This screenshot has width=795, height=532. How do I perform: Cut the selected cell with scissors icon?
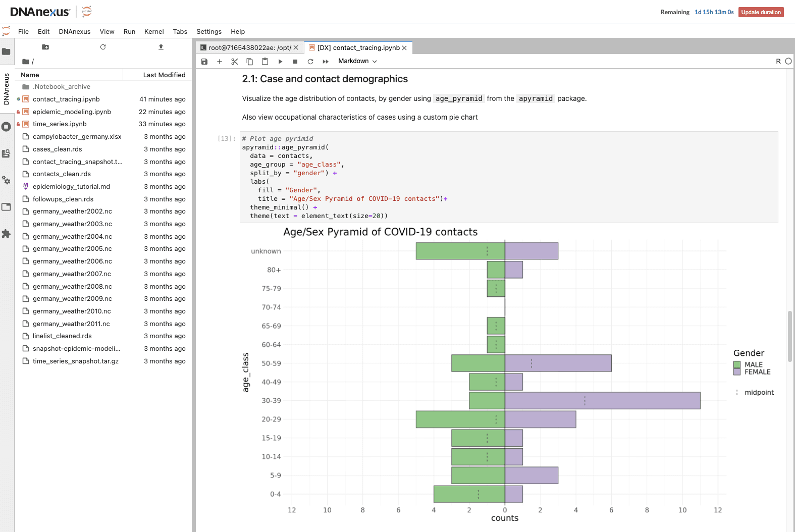point(235,62)
